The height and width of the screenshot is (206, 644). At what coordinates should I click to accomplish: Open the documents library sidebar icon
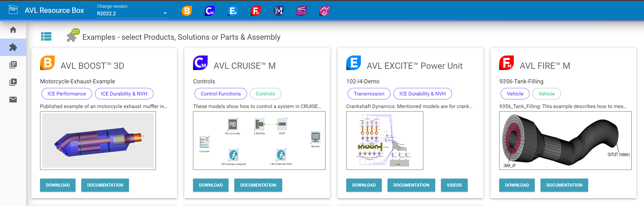click(x=13, y=65)
